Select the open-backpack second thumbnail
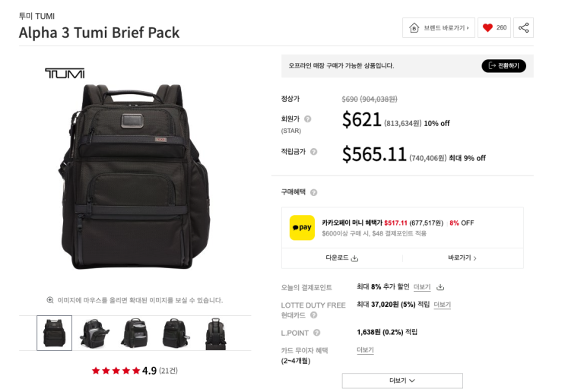Image resolution: width=565 pixels, height=392 pixels. click(94, 333)
